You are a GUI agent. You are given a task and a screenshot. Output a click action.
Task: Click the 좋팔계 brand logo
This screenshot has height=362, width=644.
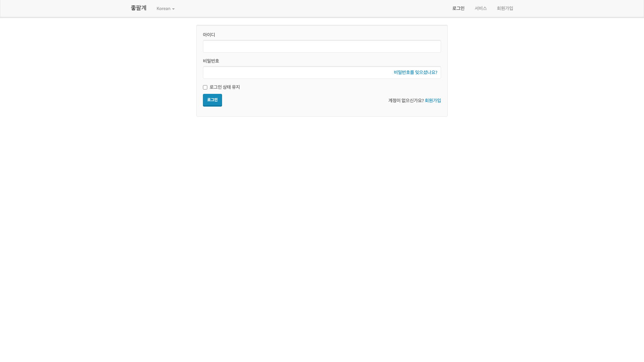click(x=139, y=8)
